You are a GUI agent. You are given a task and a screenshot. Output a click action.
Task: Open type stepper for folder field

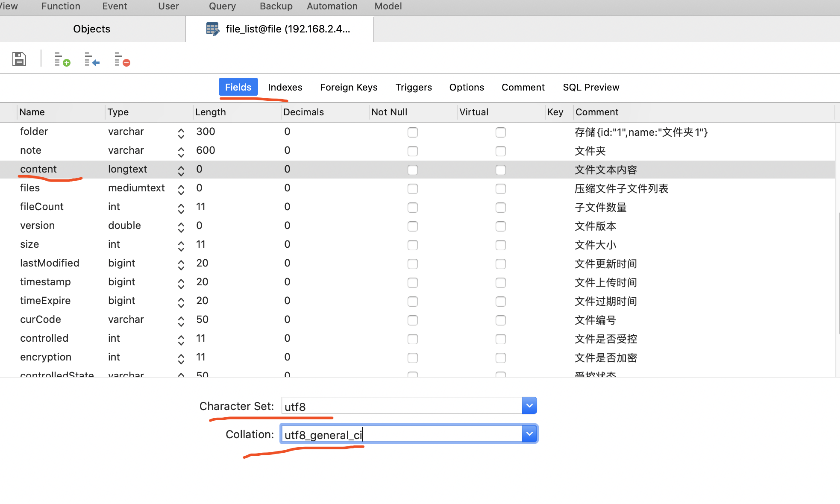181,133
